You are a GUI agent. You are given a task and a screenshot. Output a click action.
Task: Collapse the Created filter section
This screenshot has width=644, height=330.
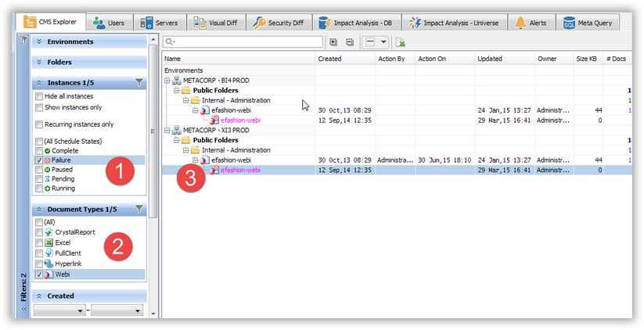coord(39,296)
